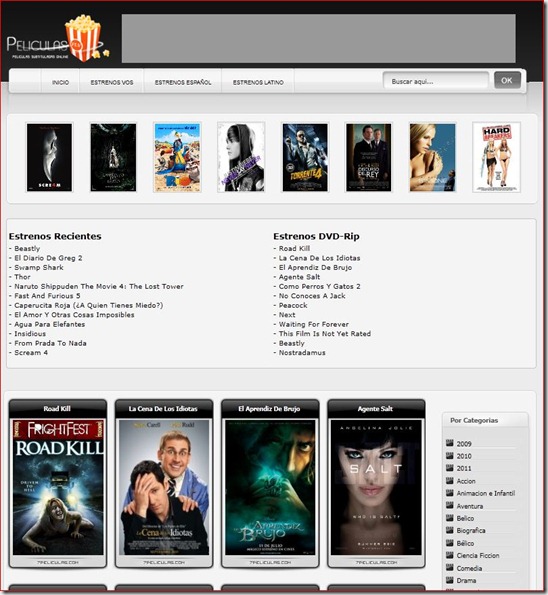Open El Discurso del Rey poster thumbnail
The height and width of the screenshot is (595, 548).
point(368,157)
